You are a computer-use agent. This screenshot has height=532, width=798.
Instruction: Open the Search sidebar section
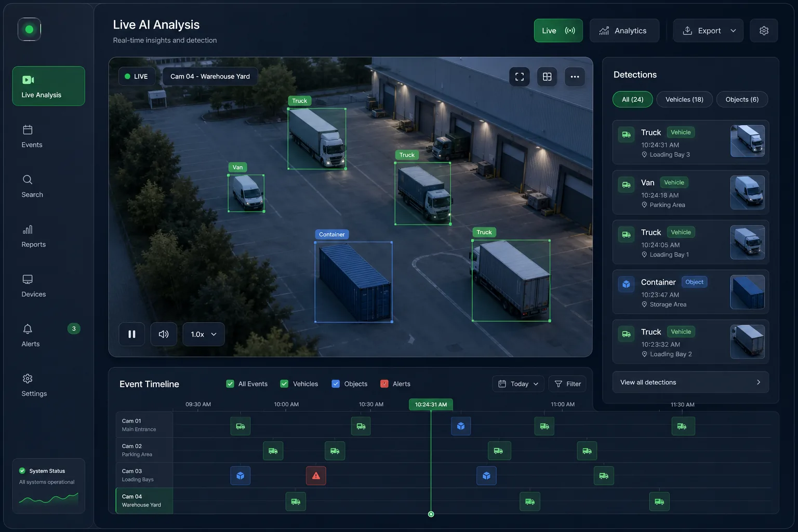(32, 187)
